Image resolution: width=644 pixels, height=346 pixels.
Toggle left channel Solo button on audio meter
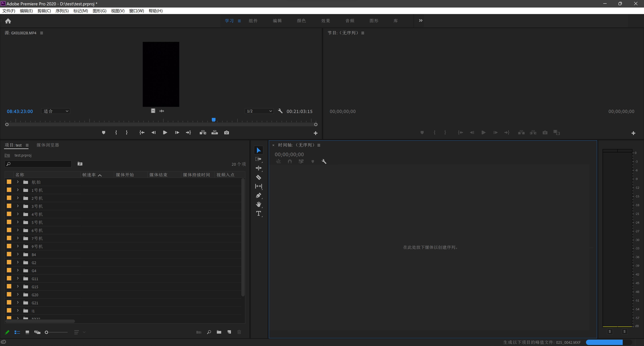point(610,332)
